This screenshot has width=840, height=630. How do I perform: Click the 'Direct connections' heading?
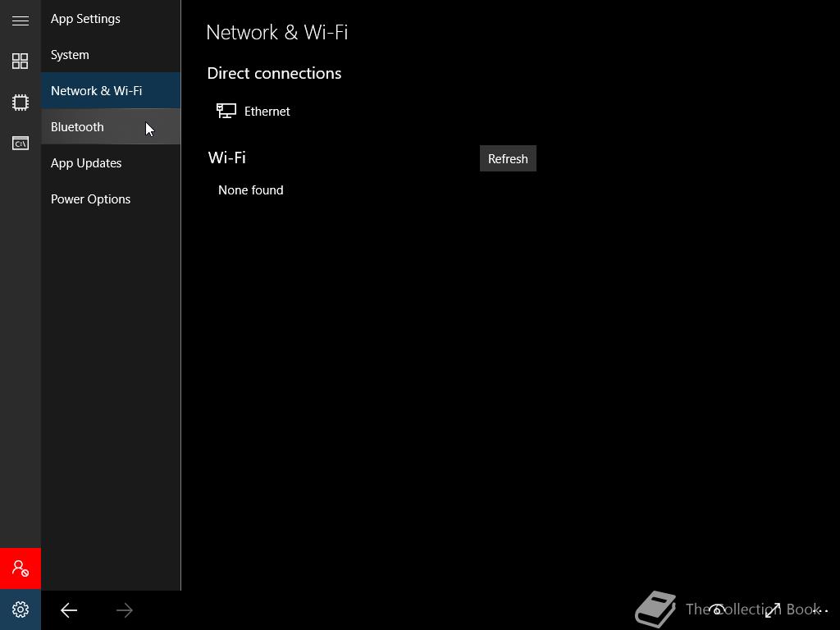pos(274,73)
